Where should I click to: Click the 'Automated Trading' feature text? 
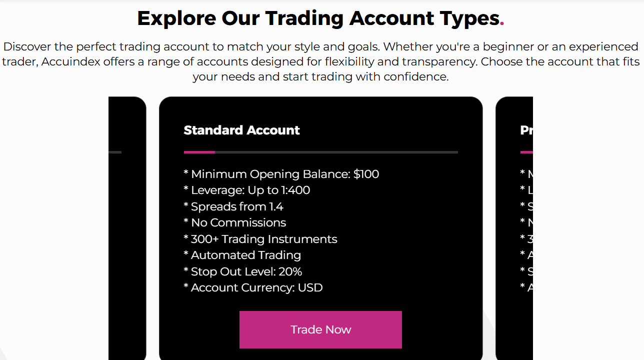[x=242, y=255]
